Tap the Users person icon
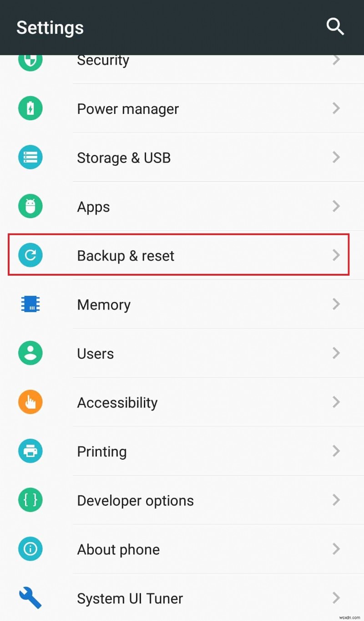 click(x=30, y=353)
